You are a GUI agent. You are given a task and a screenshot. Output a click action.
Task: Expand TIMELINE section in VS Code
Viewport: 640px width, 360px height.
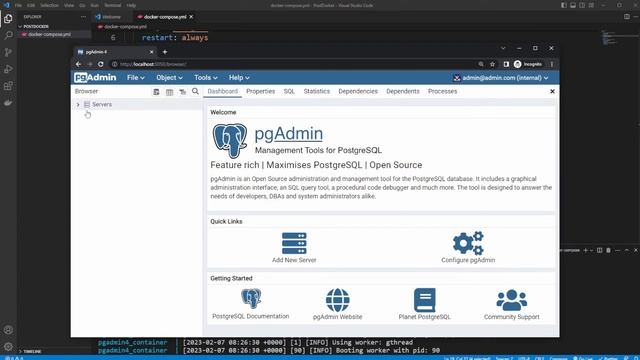coord(32,351)
